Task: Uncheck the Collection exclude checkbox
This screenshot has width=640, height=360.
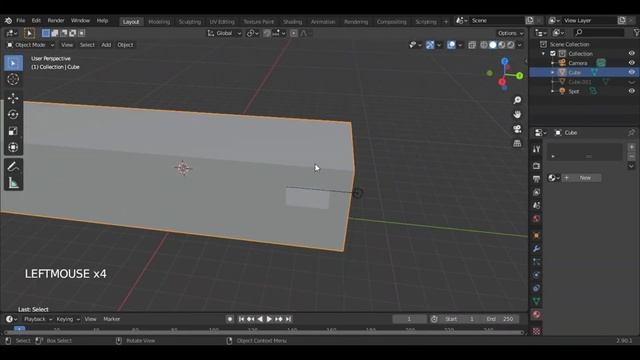Action: (x=553, y=53)
